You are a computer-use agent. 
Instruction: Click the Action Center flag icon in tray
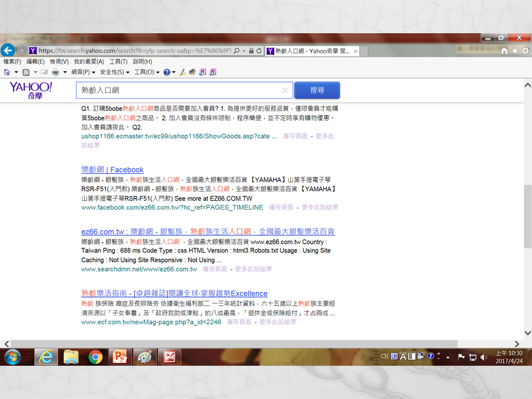pos(461,357)
